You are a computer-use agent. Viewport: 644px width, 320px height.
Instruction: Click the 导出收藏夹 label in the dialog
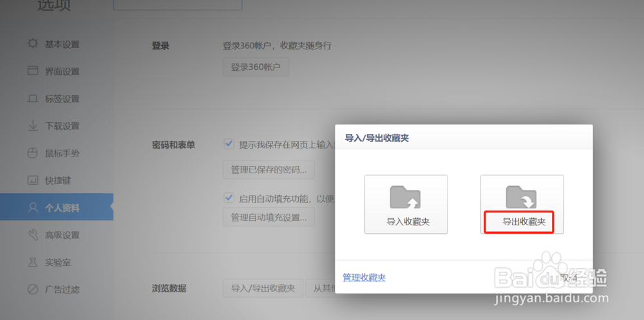(524, 222)
